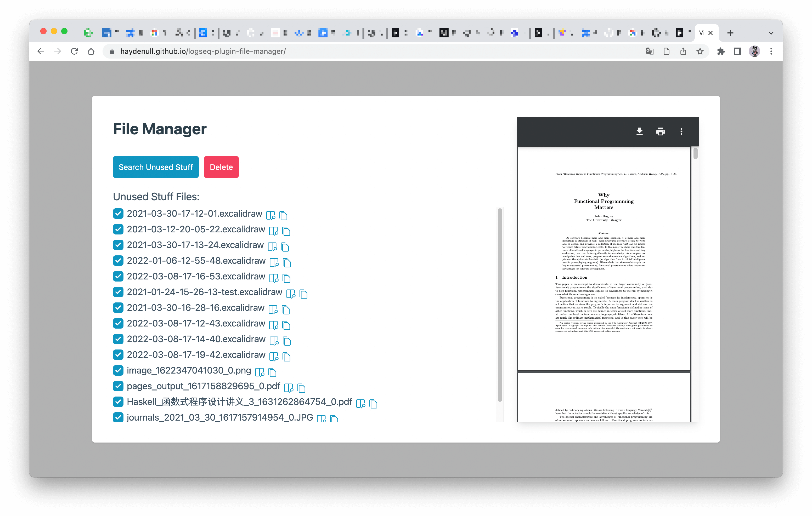Deselect the Haskell PDF file checkbox
Viewport: 812px width, 516px height.
pos(118,402)
